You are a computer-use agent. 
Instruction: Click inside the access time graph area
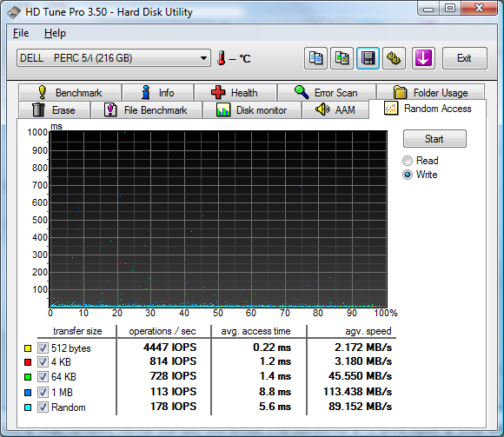click(x=218, y=219)
